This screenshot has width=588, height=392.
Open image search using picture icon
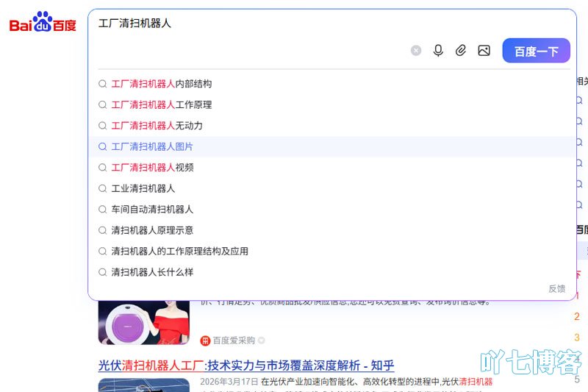click(484, 50)
